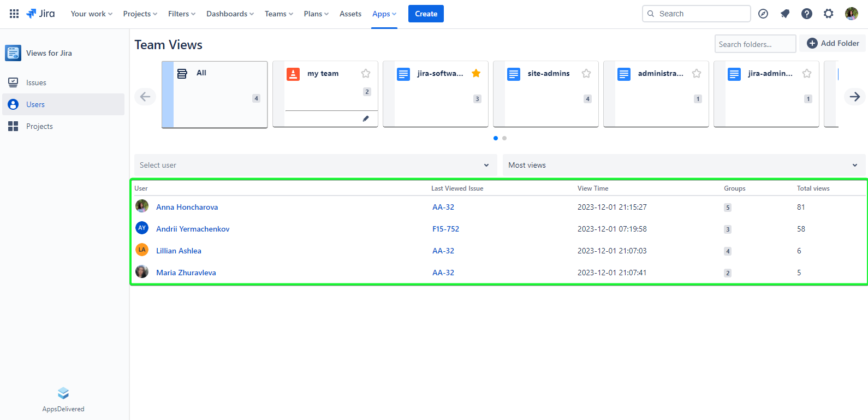
Task: Open the Select user dropdown
Action: coord(315,165)
